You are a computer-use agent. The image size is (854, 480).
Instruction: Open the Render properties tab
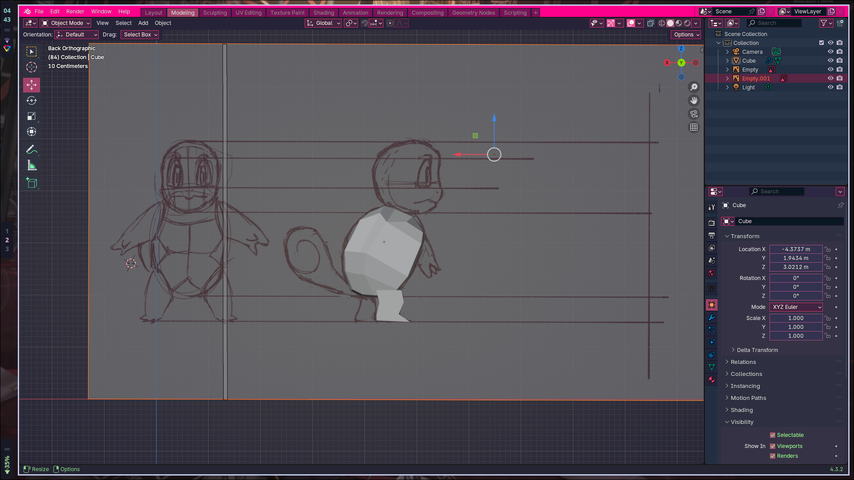[711, 223]
